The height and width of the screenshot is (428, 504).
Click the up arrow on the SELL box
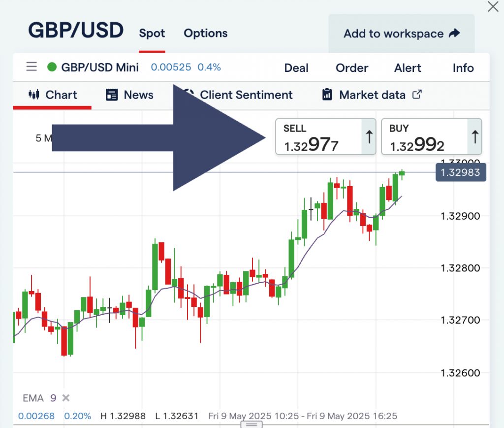pyautogui.click(x=369, y=136)
